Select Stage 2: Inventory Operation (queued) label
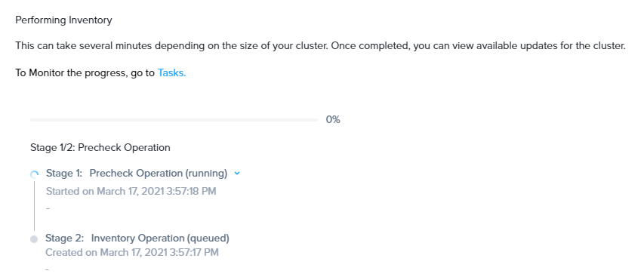Viewport: 644px width, 277px height. point(137,238)
